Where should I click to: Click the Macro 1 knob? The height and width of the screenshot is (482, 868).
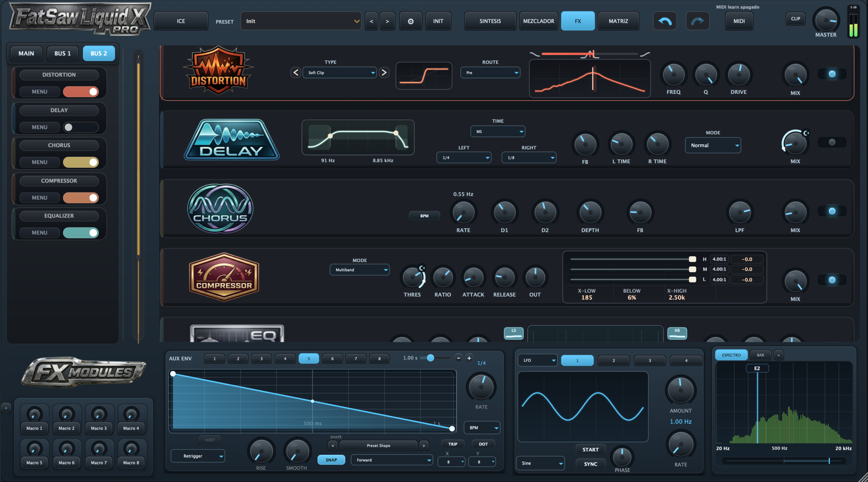[x=34, y=414]
